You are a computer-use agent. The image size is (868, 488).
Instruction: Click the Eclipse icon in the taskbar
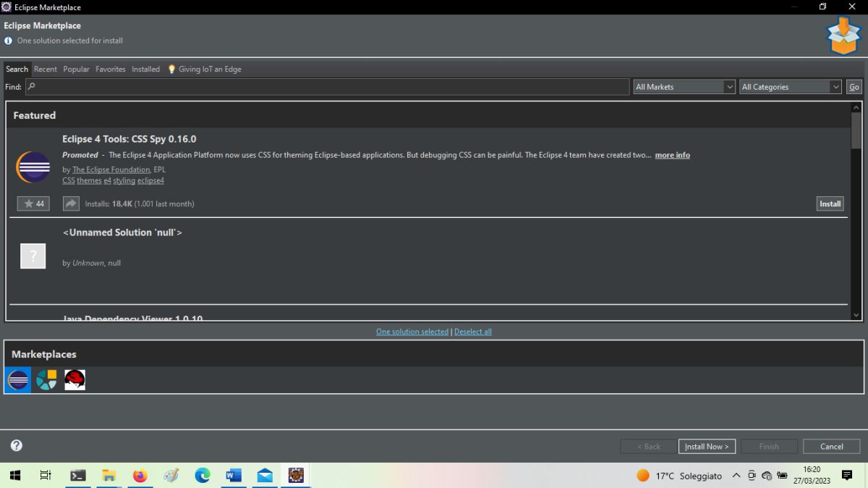tap(296, 475)
